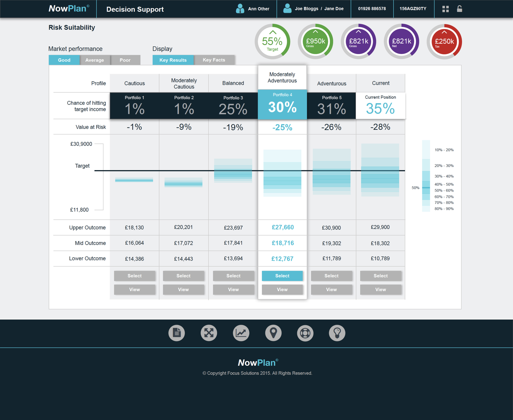The width and height of the screenshot is (513, 420).
Task: Set market performance to Poor
Action: pyautogui.click(x=125, y=60)
